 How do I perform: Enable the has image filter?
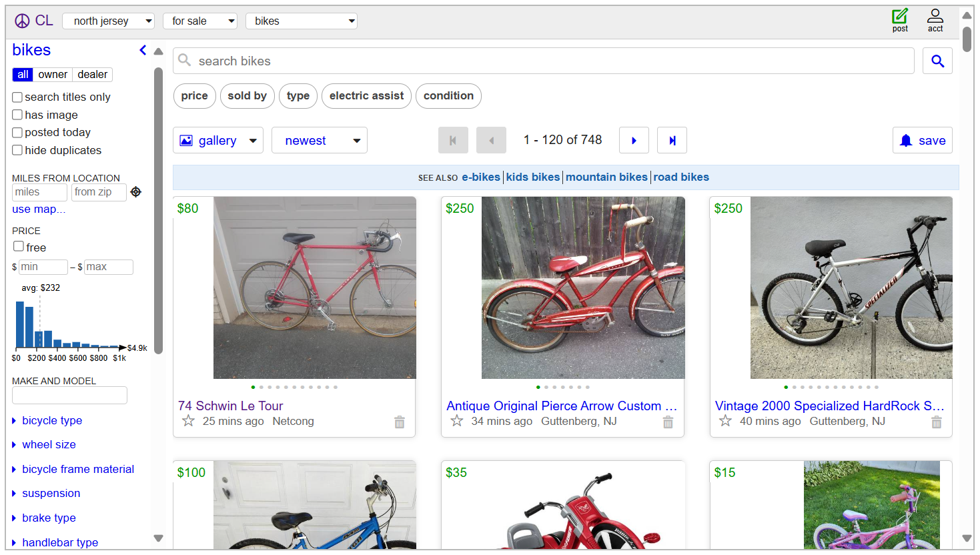click(x=17, y=115)
